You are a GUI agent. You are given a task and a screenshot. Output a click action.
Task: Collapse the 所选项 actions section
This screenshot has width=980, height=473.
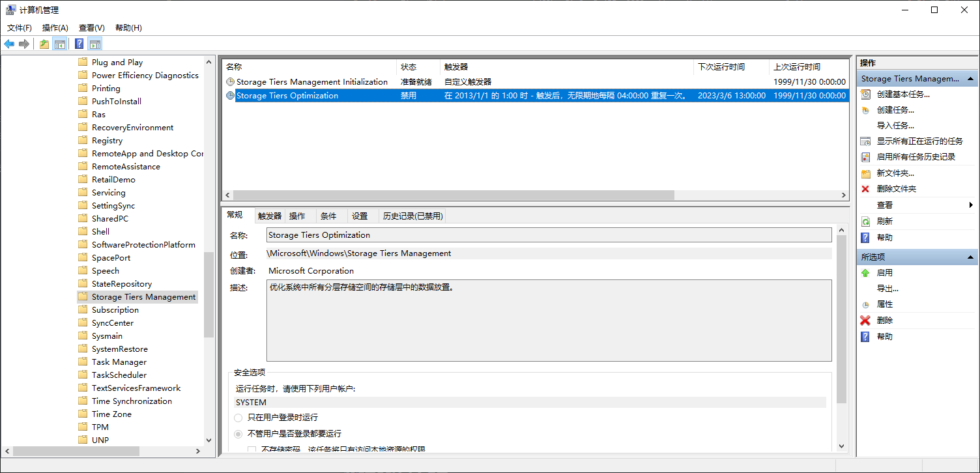click(970, 257)
